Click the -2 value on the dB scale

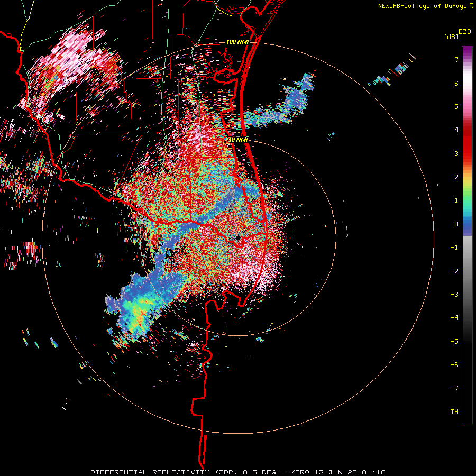point(454,271)
